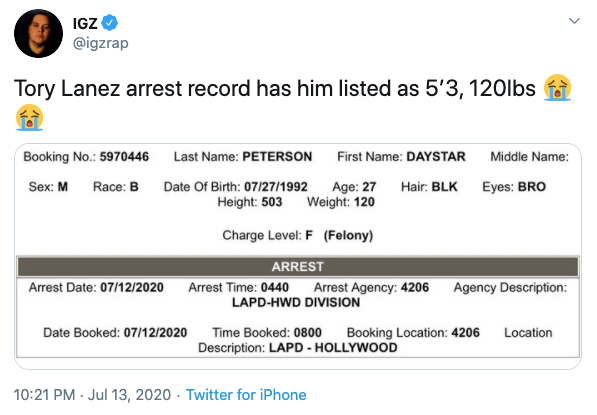
Task: Open the tweet options chevron menu
Action: [574, 21]
